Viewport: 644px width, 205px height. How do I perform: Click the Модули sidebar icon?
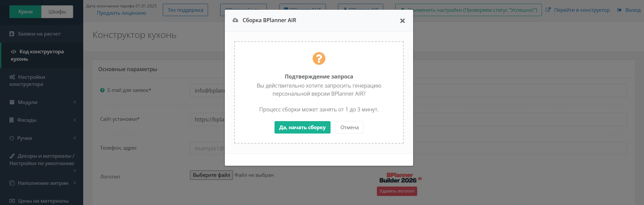12,102
